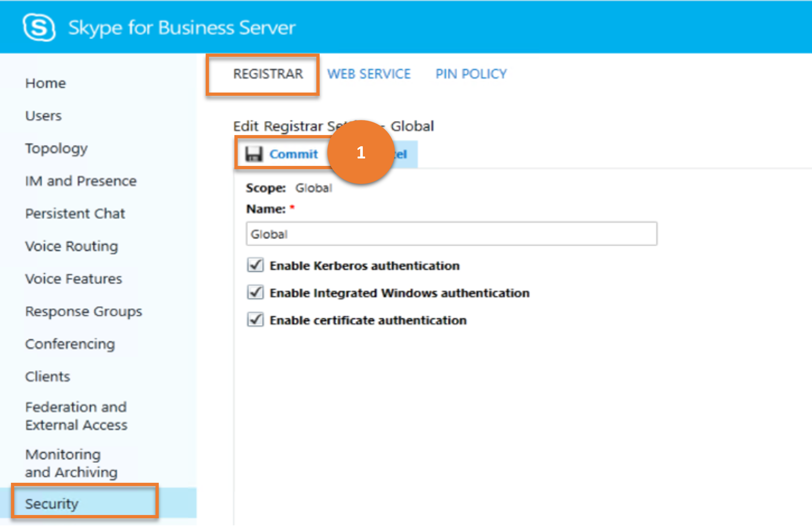This screenshot has height=526, width=812.
Task: Open the Users section
Action: click(x=43, y=116)
